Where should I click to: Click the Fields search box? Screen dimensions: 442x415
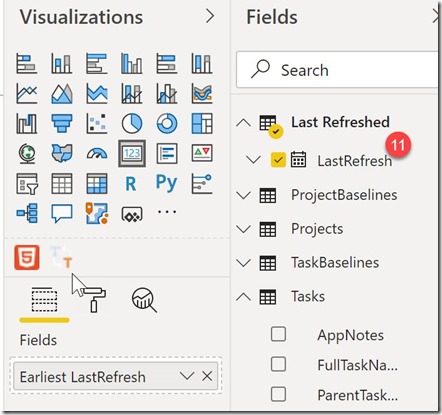[337, 70]
